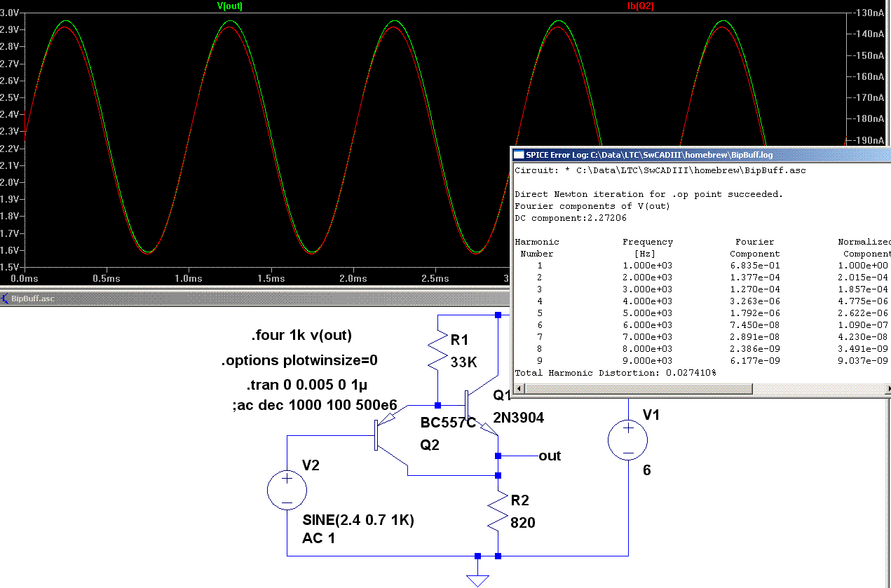Click the BipBuff.asc schematic window icon
This screenshot has height=588, width=891.
[x=6, y=298]
